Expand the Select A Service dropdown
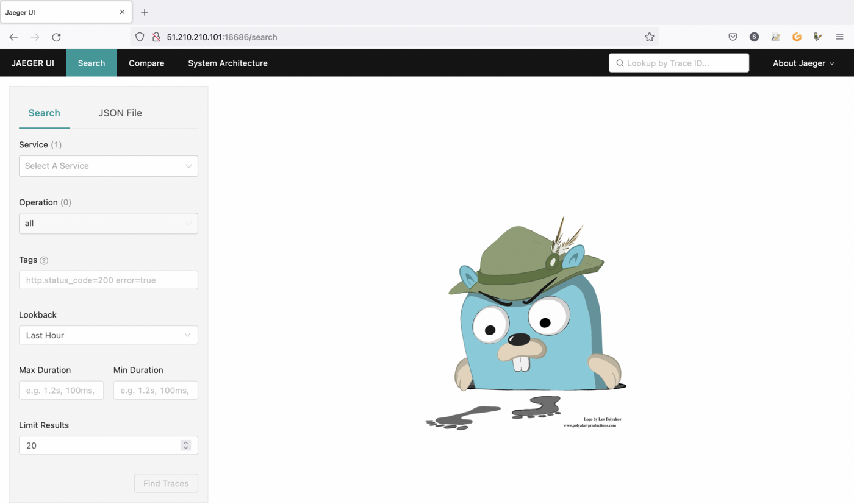Image resolution: width=854 pixels, height=504 pixels. [x=109, y=166]
